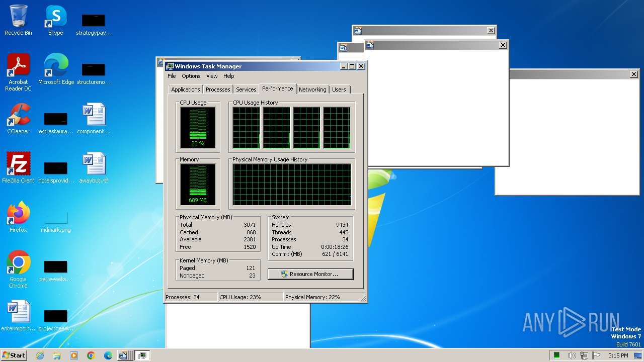The height and width of the screenshot is (362, 644).
Task: Switch to the Networking tab
Action: tap(312, 89)
